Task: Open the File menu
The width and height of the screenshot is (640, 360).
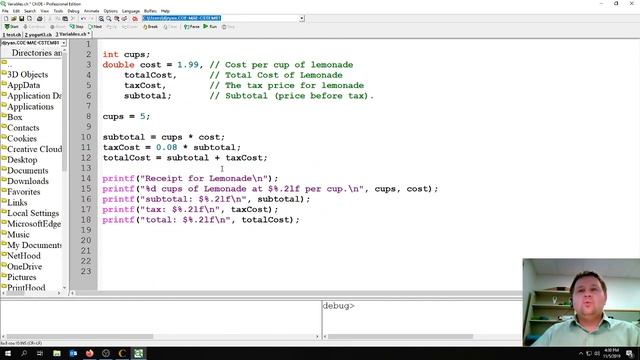Action: point(5,11)
